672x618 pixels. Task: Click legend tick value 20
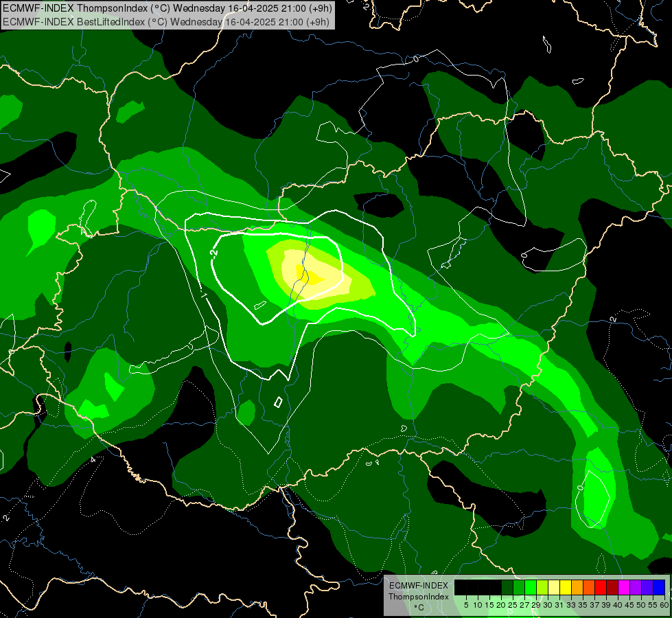pyautogui.click(x=502, y=605)
